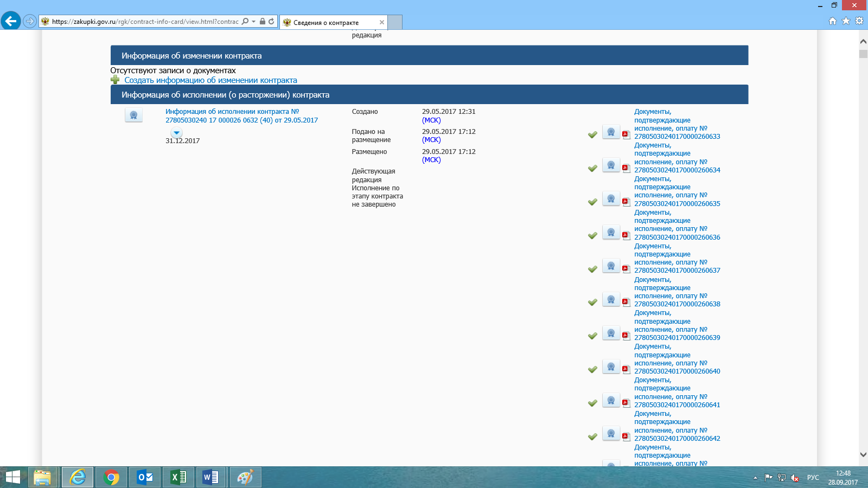The image size is (868, 488).
Task: Open the PDF icon for document 27805030240170000260636
Action: pos(626,235)
